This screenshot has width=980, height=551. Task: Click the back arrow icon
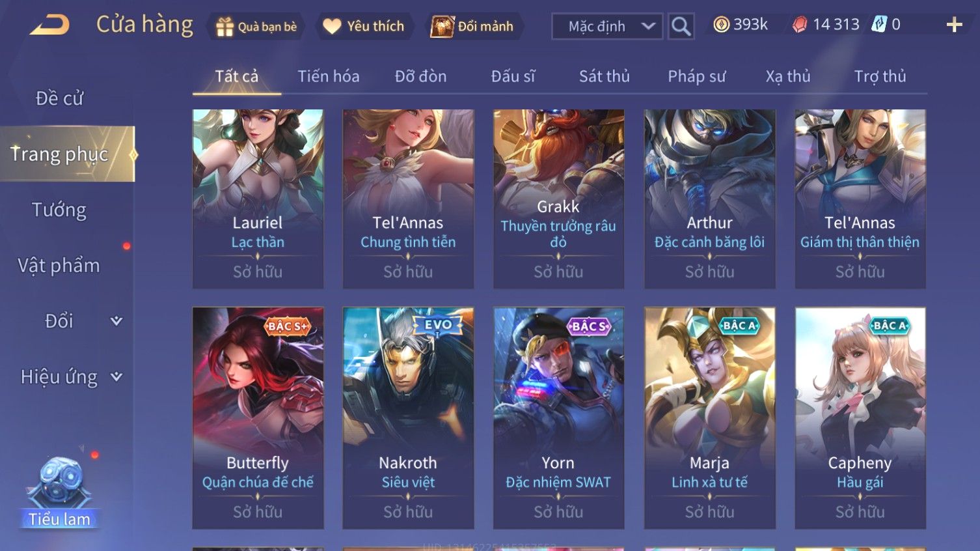(x=50, y=25)
